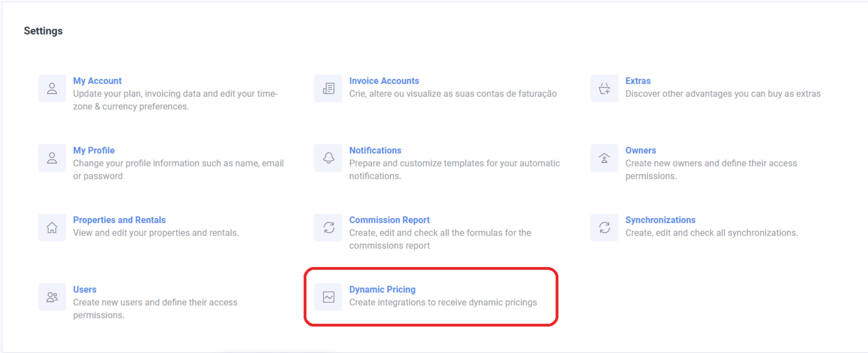The height and width of the screenshot is (353, 868).
Task: Open the Invoice Accounts link
Action: [384, 81]
